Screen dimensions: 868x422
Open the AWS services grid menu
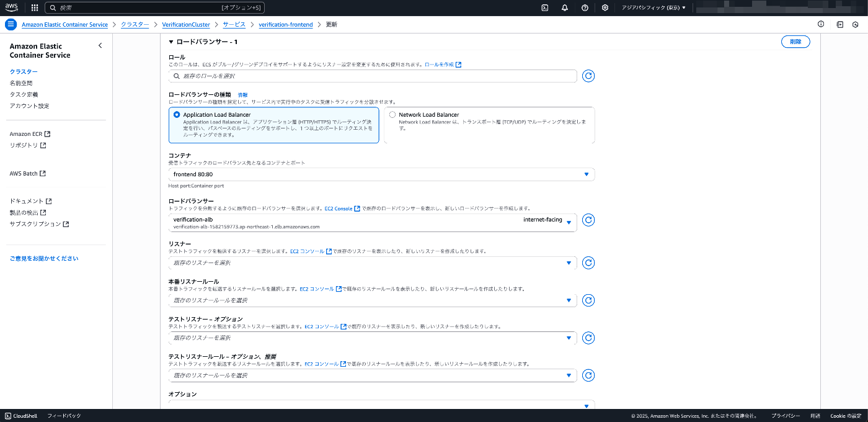pos(34,8)
